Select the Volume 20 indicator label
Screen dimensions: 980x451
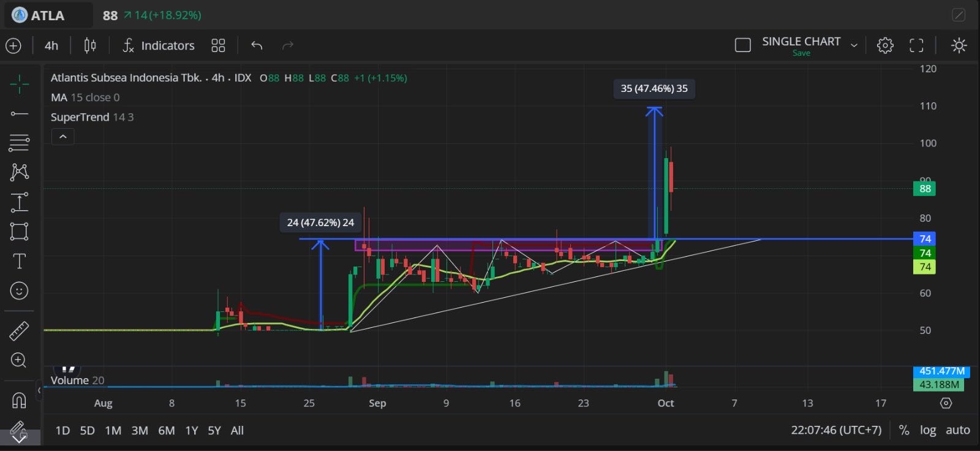pos(77,381)
